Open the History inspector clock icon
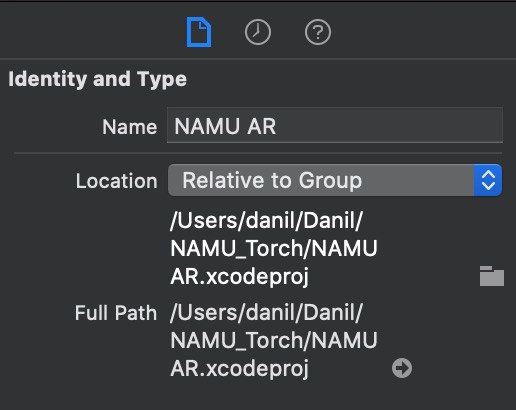The width and height of the screenshot is (516, 410). pos(258,32)
